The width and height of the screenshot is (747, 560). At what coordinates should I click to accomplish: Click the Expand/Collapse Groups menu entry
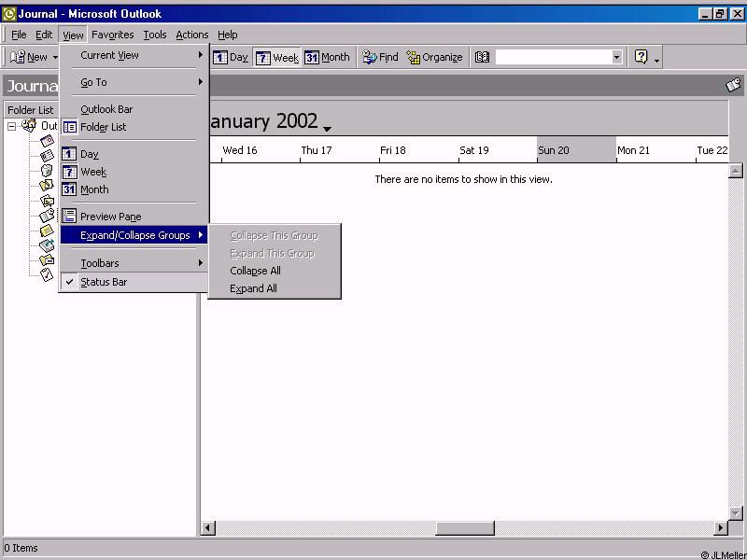click(x=134, y=235)
